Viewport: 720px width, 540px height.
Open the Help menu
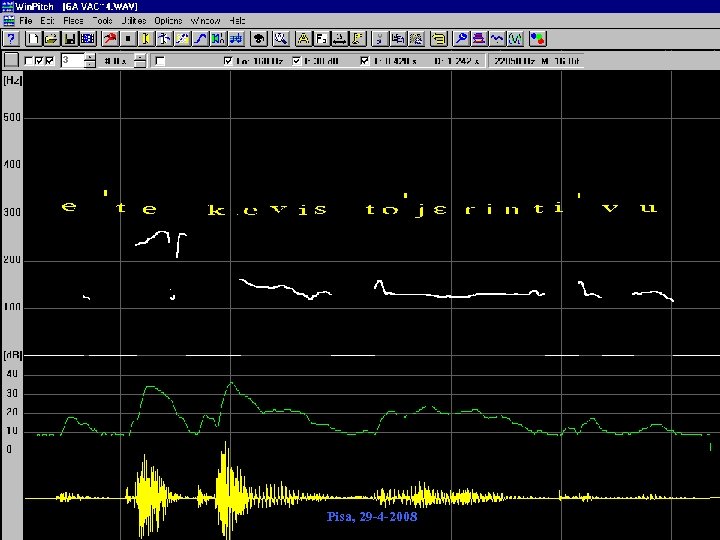point(237,21)
